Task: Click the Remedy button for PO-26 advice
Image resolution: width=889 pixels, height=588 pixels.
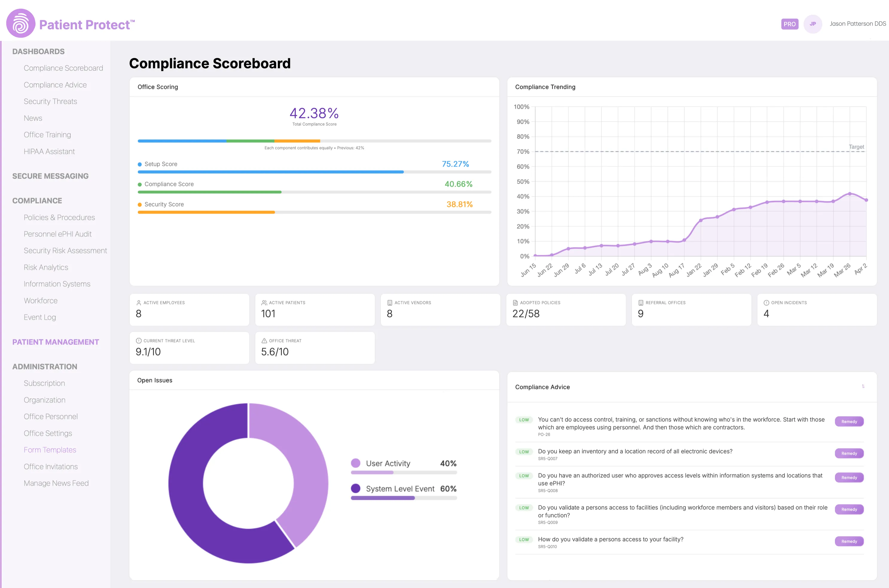Action: (849, 422)
